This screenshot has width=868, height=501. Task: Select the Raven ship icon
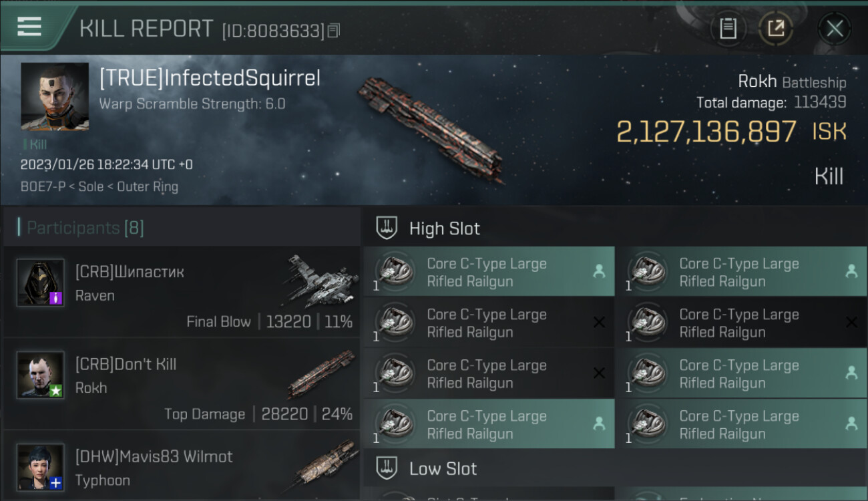[320, 280]
